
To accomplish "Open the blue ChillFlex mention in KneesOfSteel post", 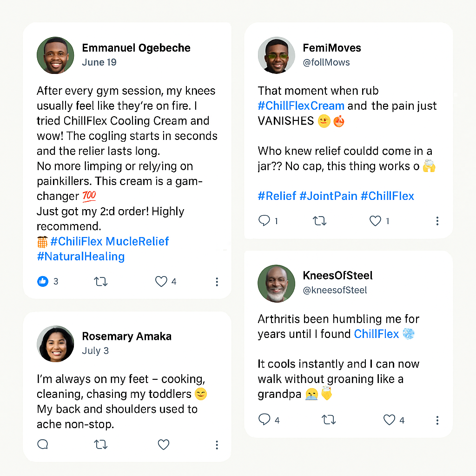I will coord(377,334).
